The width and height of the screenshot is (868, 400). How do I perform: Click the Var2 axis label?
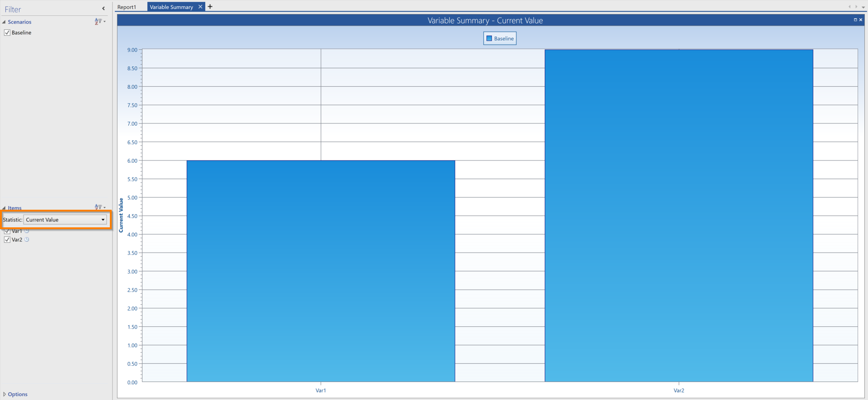[x=679, y=391]
